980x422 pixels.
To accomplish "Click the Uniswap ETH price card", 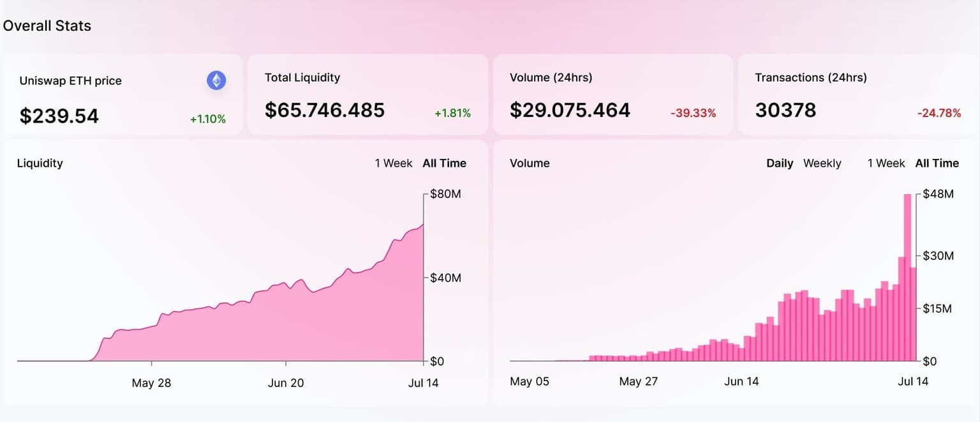I will tap(121, 96).
